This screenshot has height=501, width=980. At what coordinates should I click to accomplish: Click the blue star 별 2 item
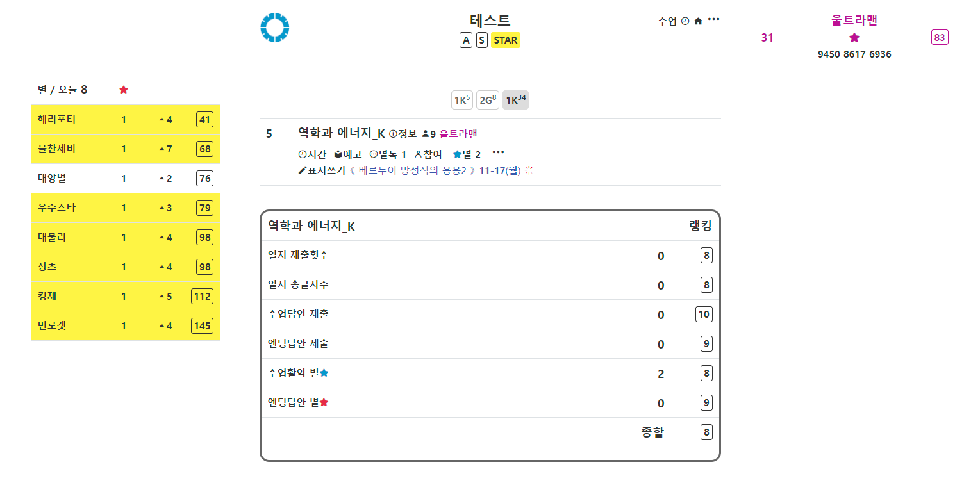click(467, 154)
